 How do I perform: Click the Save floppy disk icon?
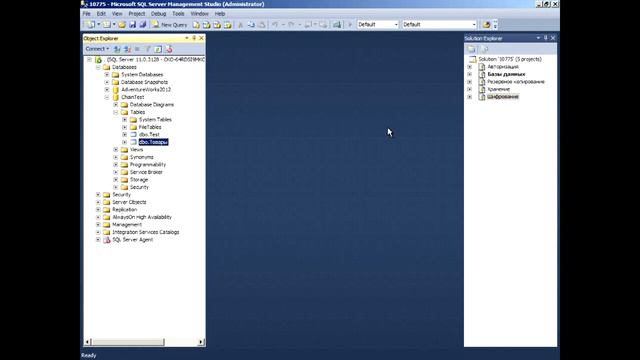click(x=133, y=25)
